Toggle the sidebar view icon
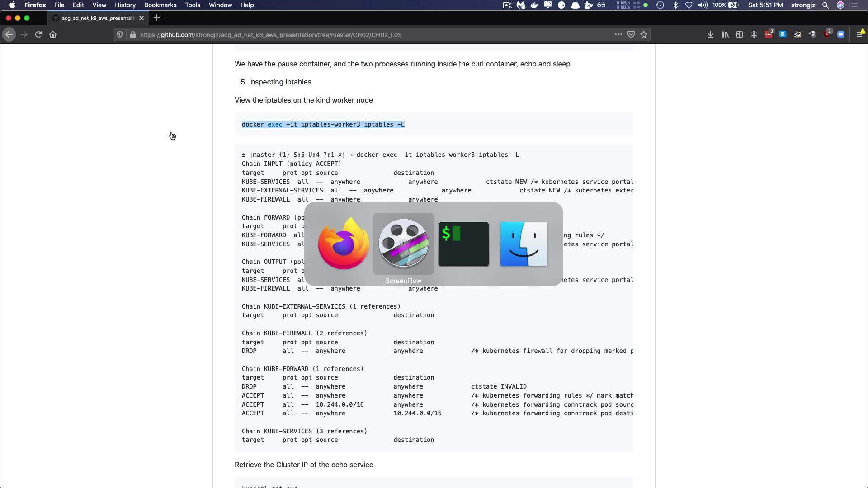Image resolution: width=868 pixels, height=488 pixels. click(x=739, y=34)
